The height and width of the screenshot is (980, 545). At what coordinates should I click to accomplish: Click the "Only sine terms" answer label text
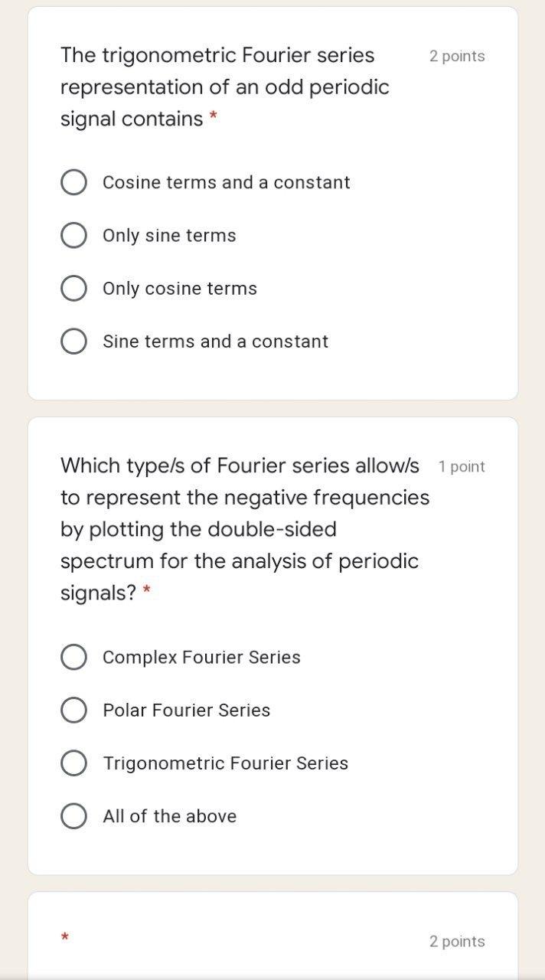tap(169, 235)
